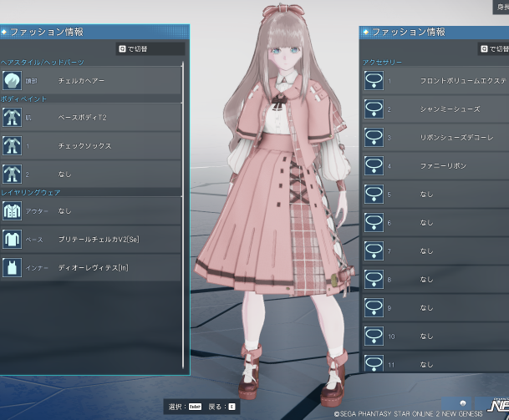Image resolution: width=509 pixels, height=420 pixels.
Task: Click the ヘアスタイル/ヘッドパーツ section header
Action: tap(42, 63)
